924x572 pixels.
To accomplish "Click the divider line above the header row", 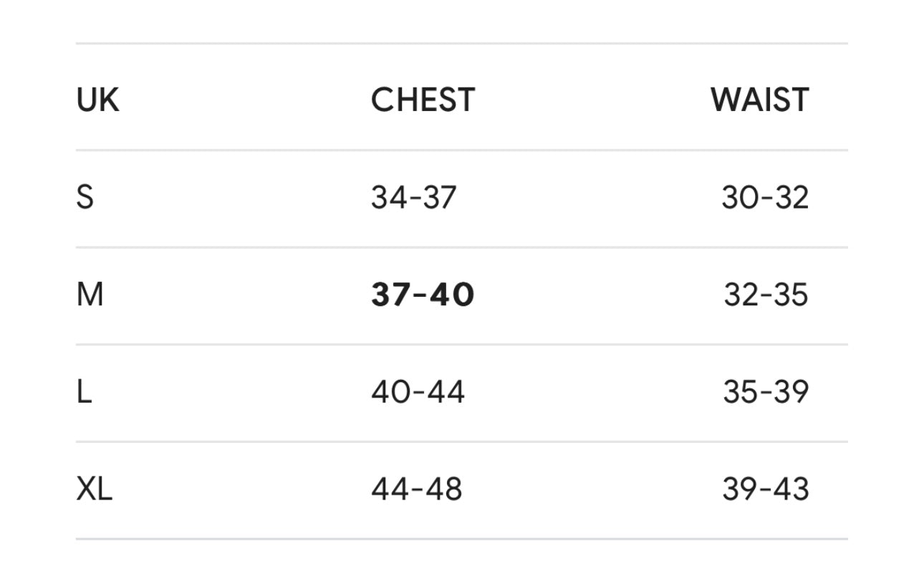I will (x=461, y=44).
